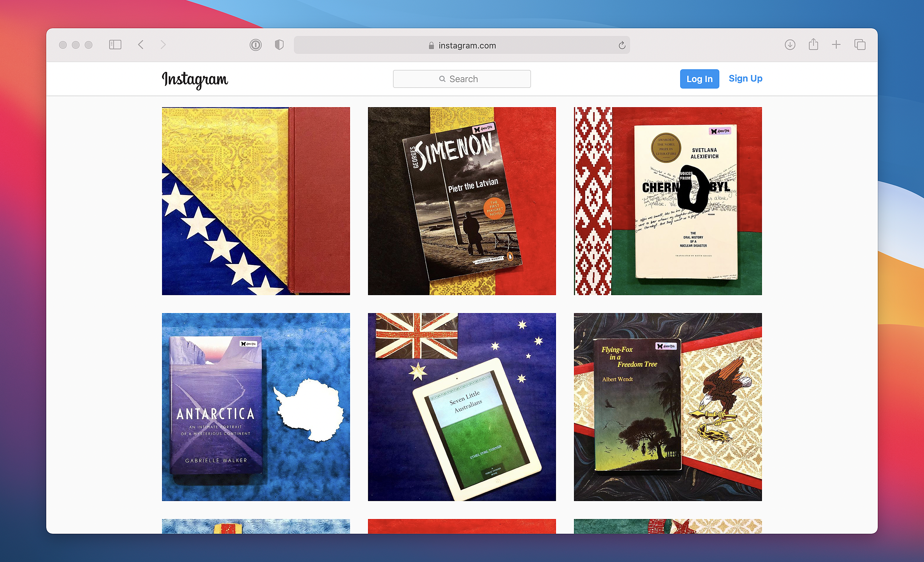Click the third traffic light to zoom Safari
The height and width of the screenshot is (562, 924).
(x=89, y=45)
